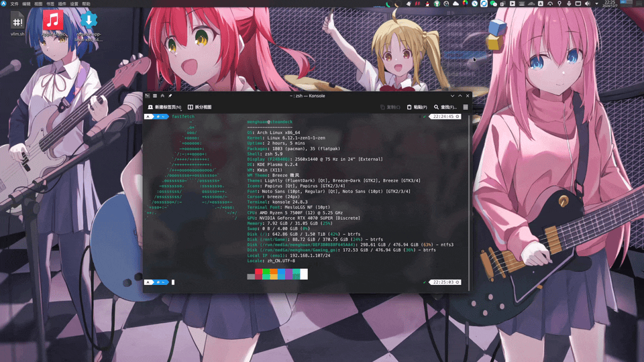Click the 拆分视图 split view button
Viewport: 644px width, 362px height.
click(x=200, y=107)
